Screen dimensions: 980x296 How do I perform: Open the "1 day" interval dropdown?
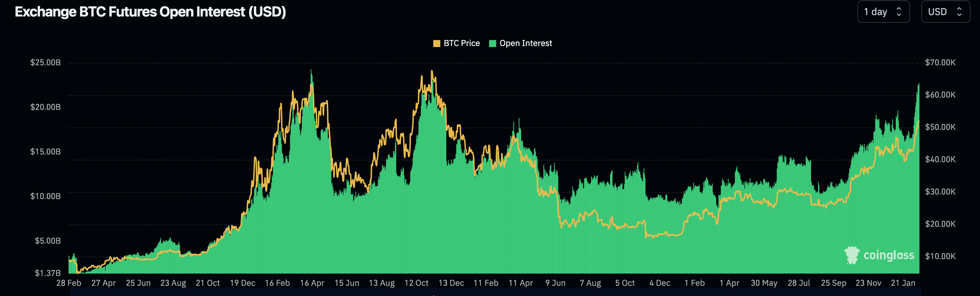883,12
